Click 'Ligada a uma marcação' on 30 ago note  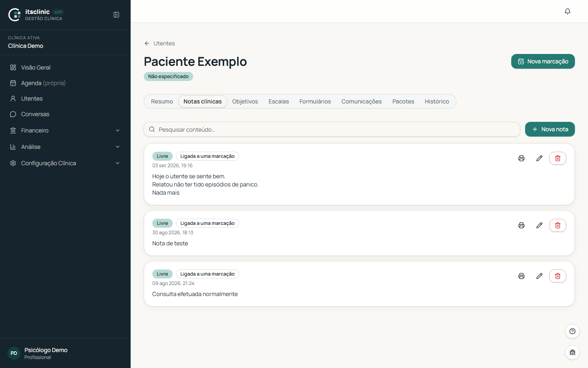click(207, 223)
